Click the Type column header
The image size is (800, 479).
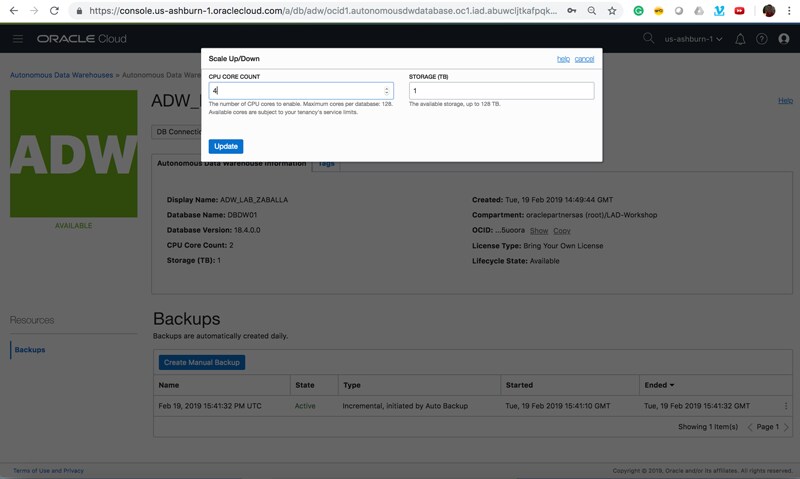point(352,385)
